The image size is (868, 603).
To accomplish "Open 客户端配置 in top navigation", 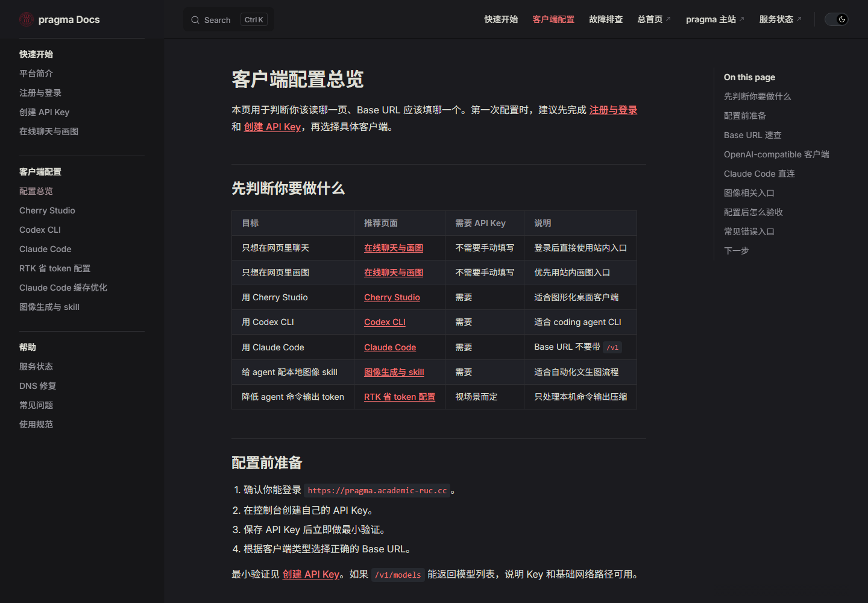I will pyautogui.click(x=553, y=19).
